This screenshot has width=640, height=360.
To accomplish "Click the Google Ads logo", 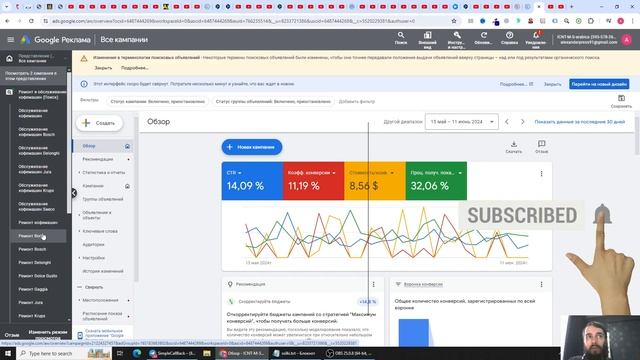I will point(25,40).
